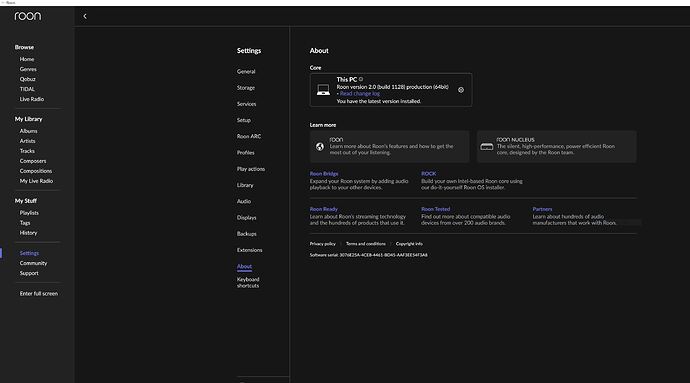The image size is (690, 383).
Task: Open My Live Radio
Action: click(x=36, y=181)
